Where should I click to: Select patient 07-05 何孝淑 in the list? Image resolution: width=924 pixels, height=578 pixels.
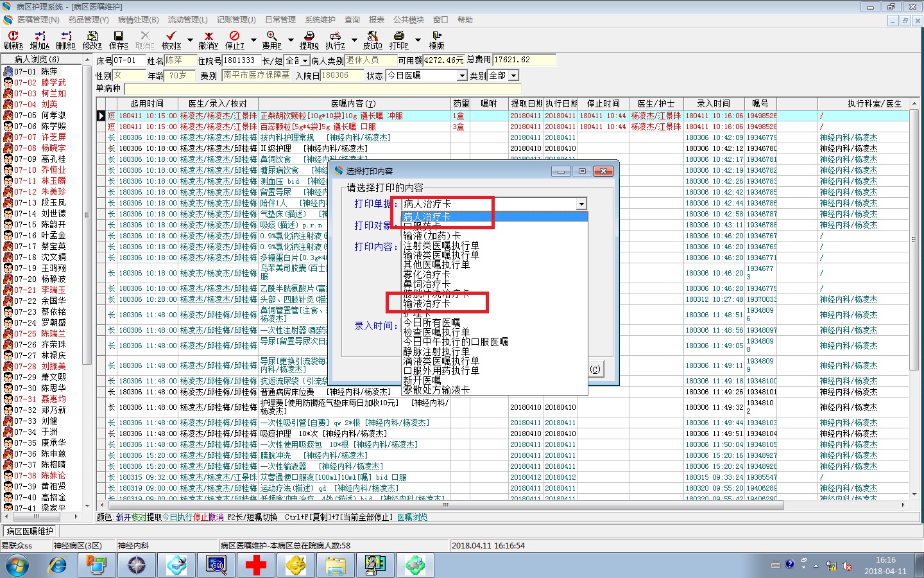coord(40,116)
